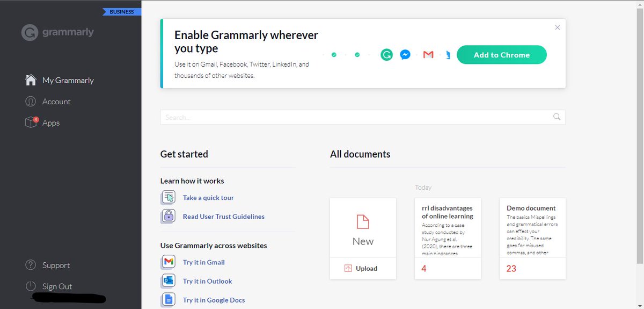Click the red Gmail M icon in banner

pyautogui.click(x=428, y=55)
